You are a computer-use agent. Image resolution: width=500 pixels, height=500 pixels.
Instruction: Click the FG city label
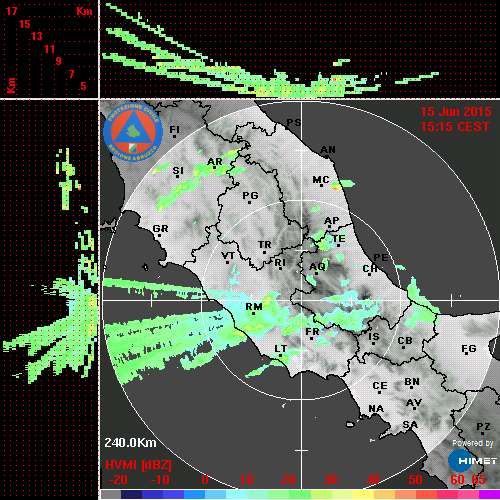pyautogui.click(x=469, y=349)
